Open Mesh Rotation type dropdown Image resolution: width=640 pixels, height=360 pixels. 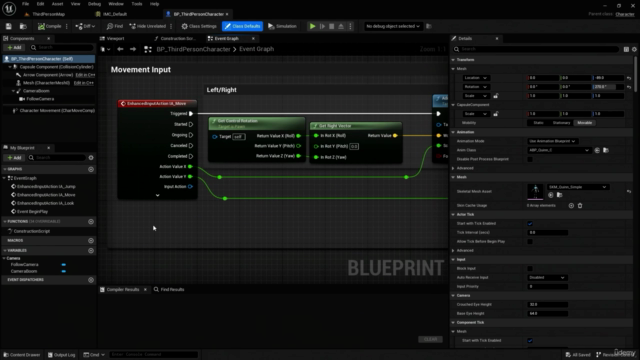click(x=476, y=87)
